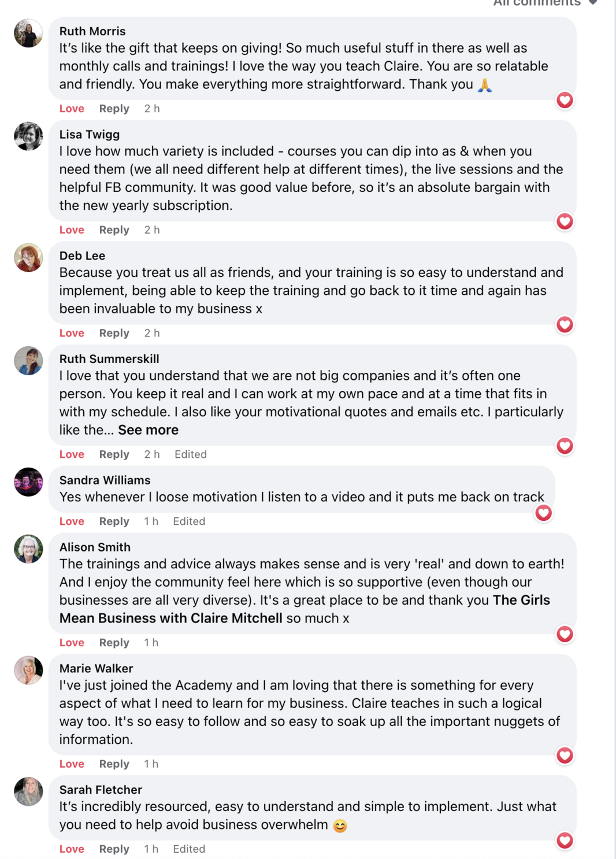Click heart reaction on Alison Smith's comment

coord(565,634)
